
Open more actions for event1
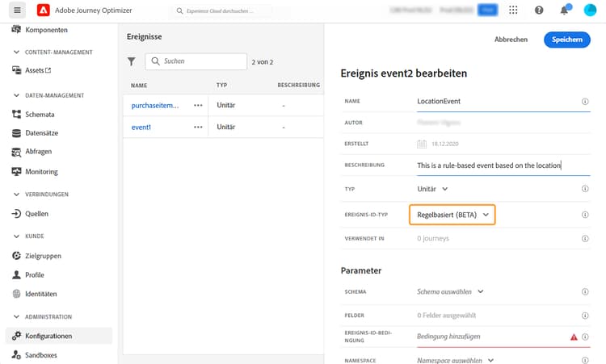point(198,127)
